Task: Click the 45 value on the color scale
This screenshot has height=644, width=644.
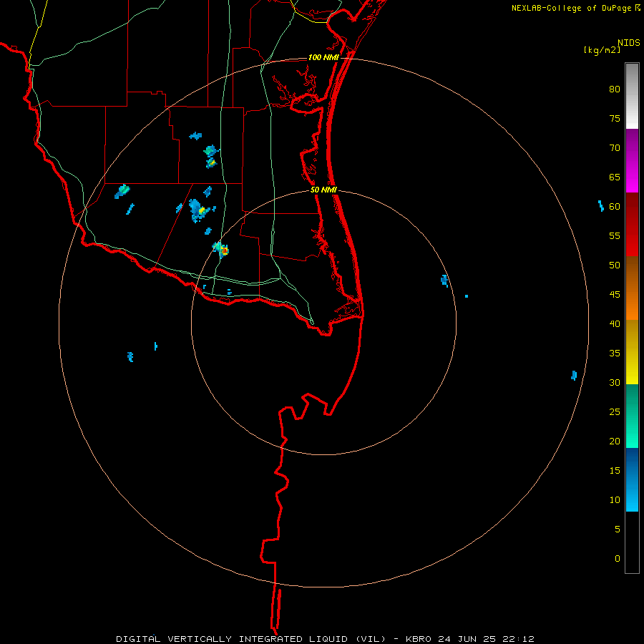Action: [615, 295]
